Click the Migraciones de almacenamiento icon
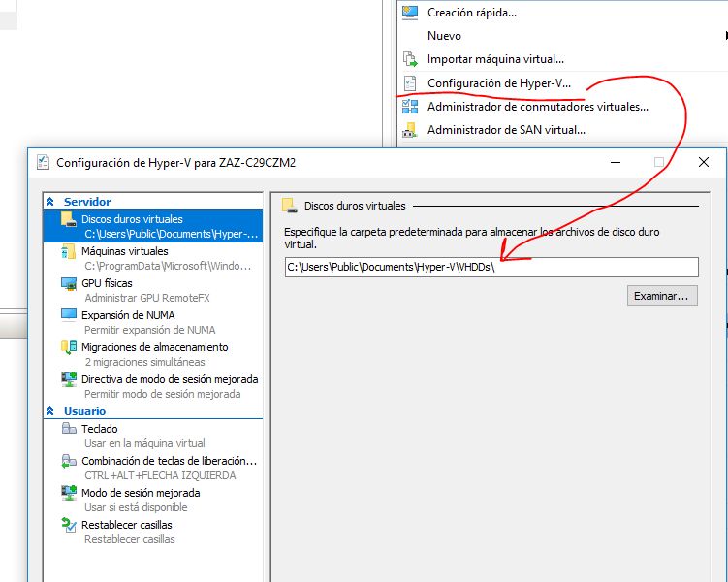728x582 pixels. click(69, 347)
